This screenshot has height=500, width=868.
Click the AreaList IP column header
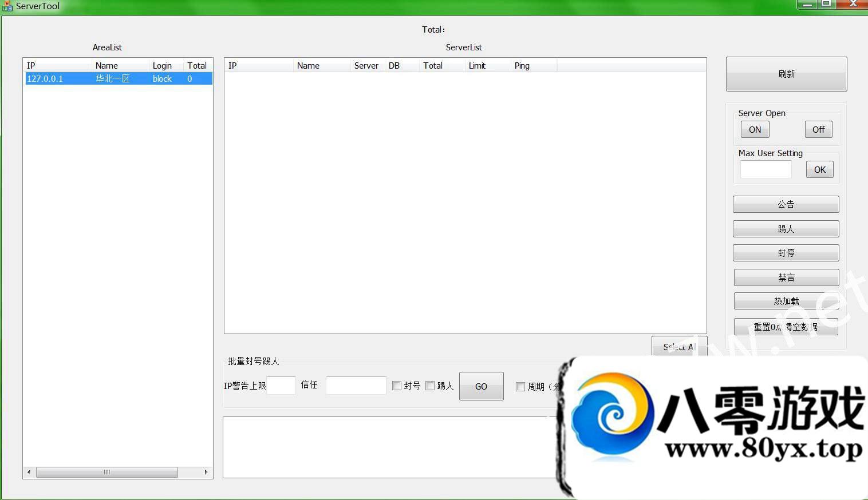point(57,65)
